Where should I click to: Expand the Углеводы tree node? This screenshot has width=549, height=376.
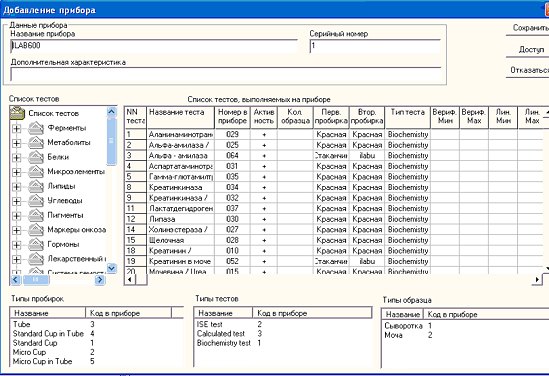[x=16, y=201]
